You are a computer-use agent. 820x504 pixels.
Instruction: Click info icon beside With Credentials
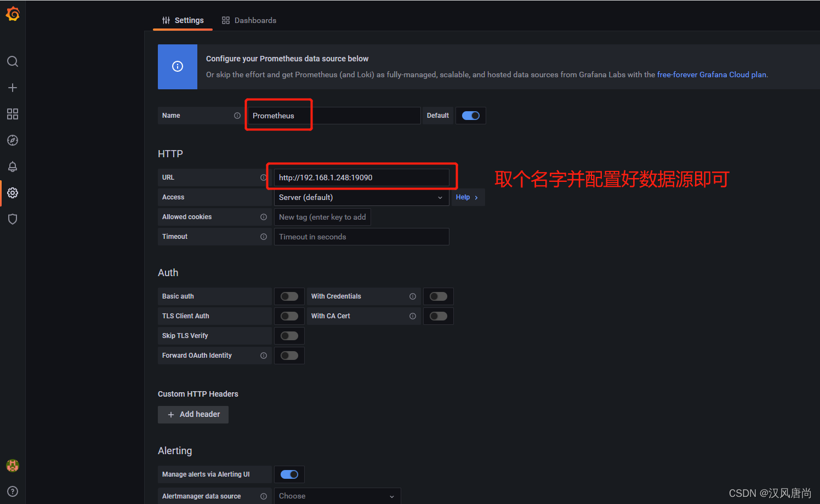(413, 296)
